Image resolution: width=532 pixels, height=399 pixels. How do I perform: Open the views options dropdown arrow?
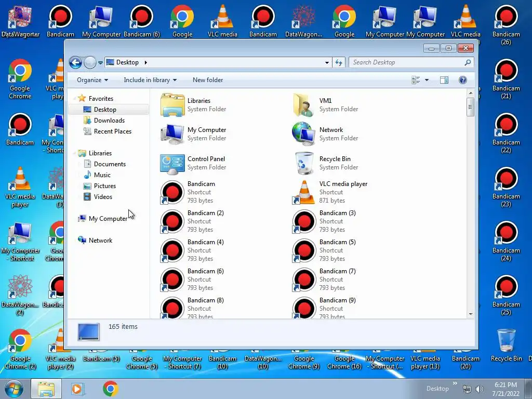coord(427,80)
